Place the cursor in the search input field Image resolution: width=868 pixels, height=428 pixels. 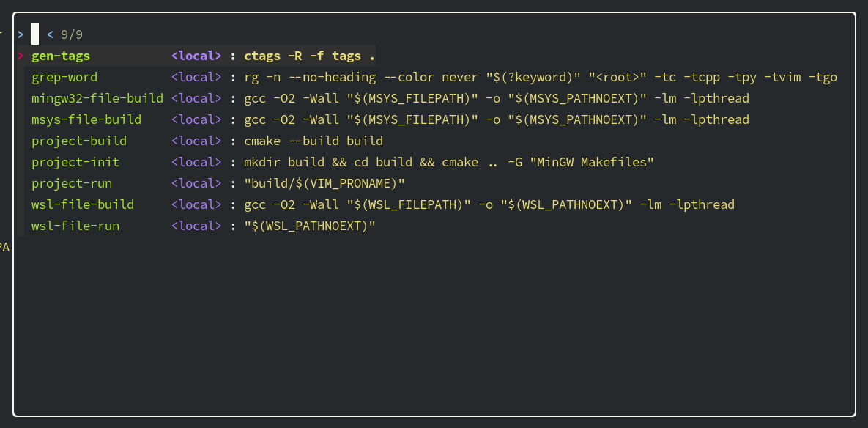[x=35, y=34]
